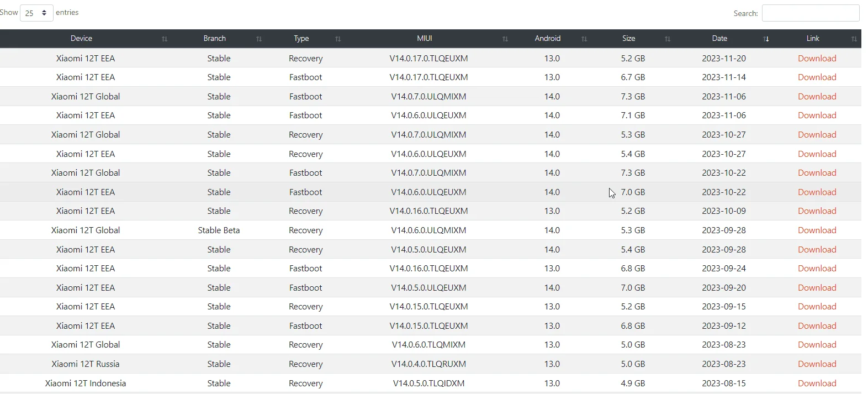868x394 pixels.
Task: Sort by Branch column arrows icon
Action: (259, 39)
